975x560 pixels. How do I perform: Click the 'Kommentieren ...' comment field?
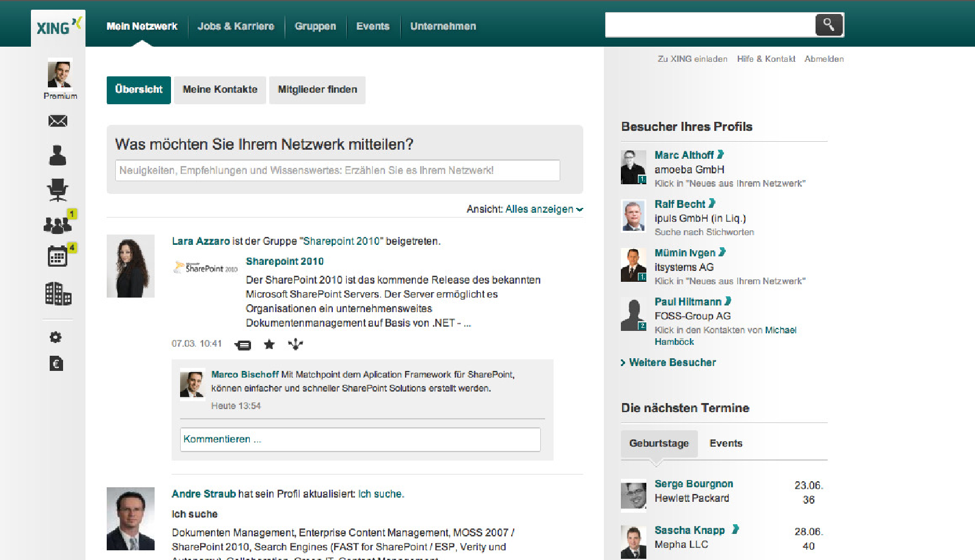360,439
